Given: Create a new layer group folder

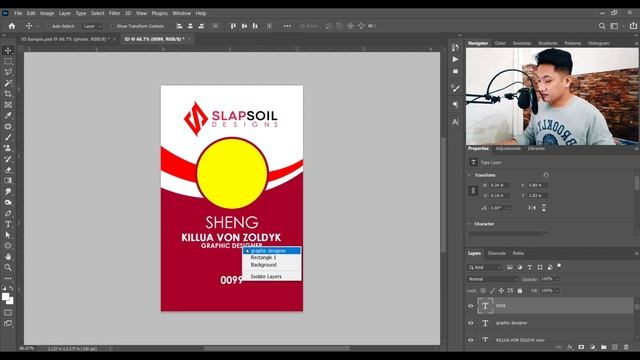Looking at the screenshot, I should point(604,347).
